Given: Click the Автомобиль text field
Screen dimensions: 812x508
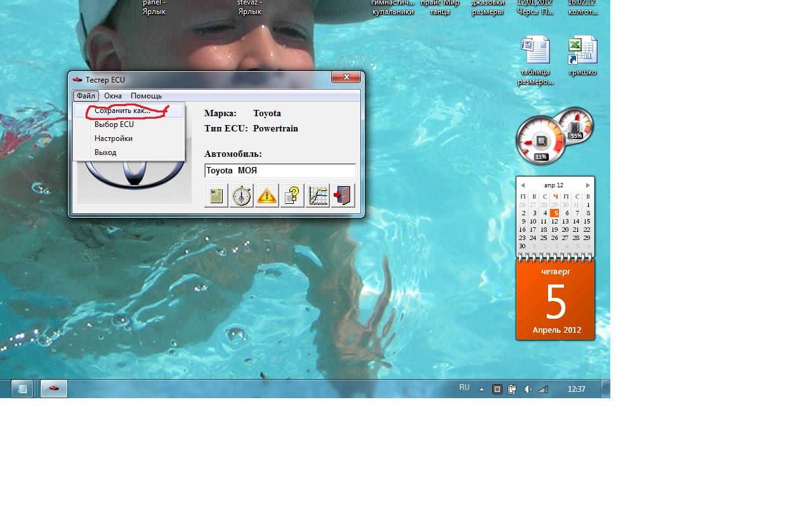Looking at the screenshot, I should tap(280, 170).
